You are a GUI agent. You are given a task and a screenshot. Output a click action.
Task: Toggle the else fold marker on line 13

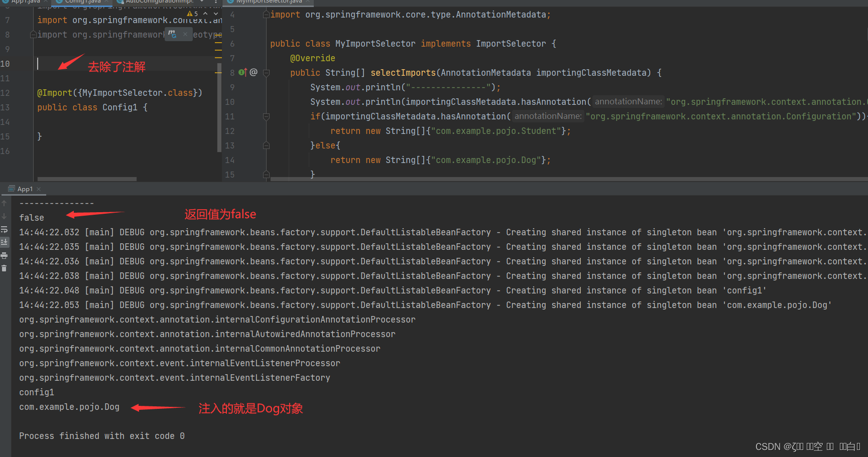266,145
